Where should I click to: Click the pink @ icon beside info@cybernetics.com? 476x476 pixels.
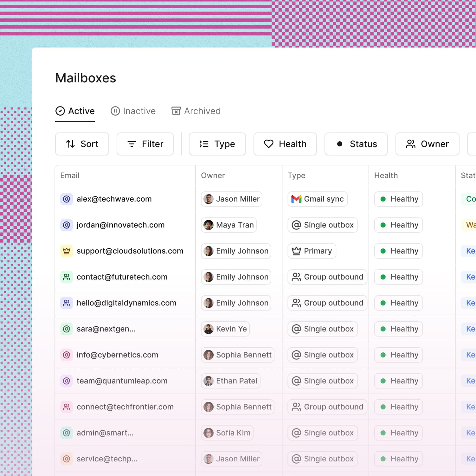coord(67,355)
